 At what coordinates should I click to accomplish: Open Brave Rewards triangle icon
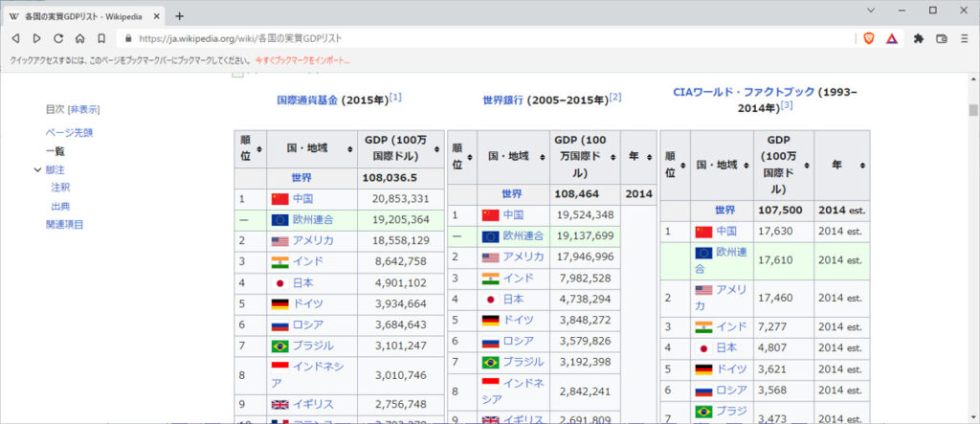click(892, 38)
